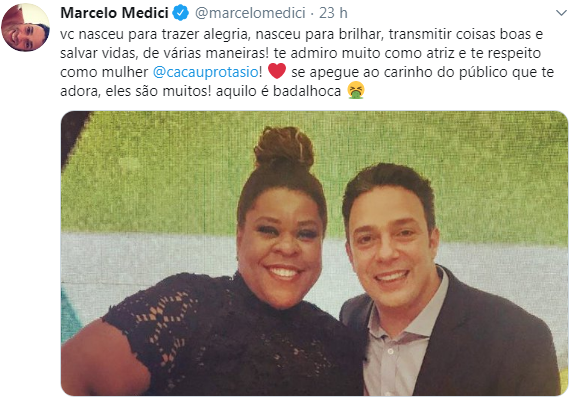This screenshot has width=578, height=403.
Task: Click the woman's hair bun in photo
Action: click(284, 147)
